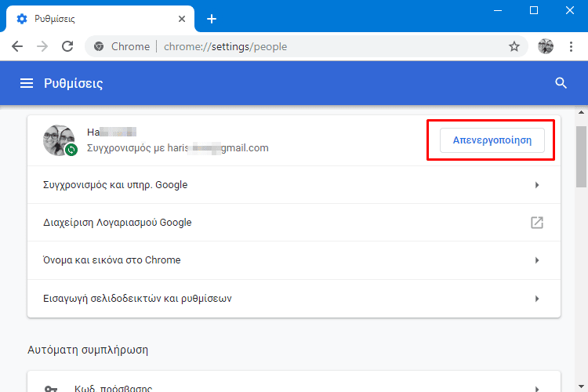This screenshot has height=392, width=588.
Task: Open a new tab with the plus button
Action: [212, 19]
